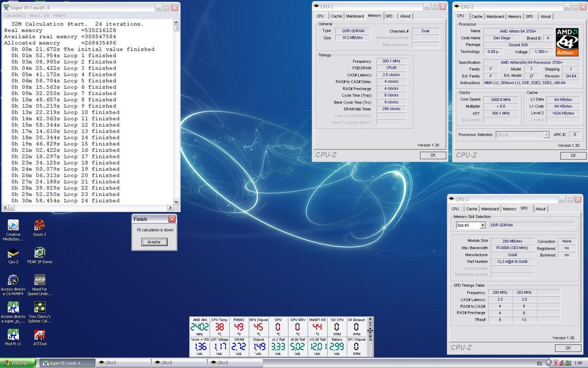588x368 pixels.
Task: Open the Help menu in Super PI
Action: point(59,16)
